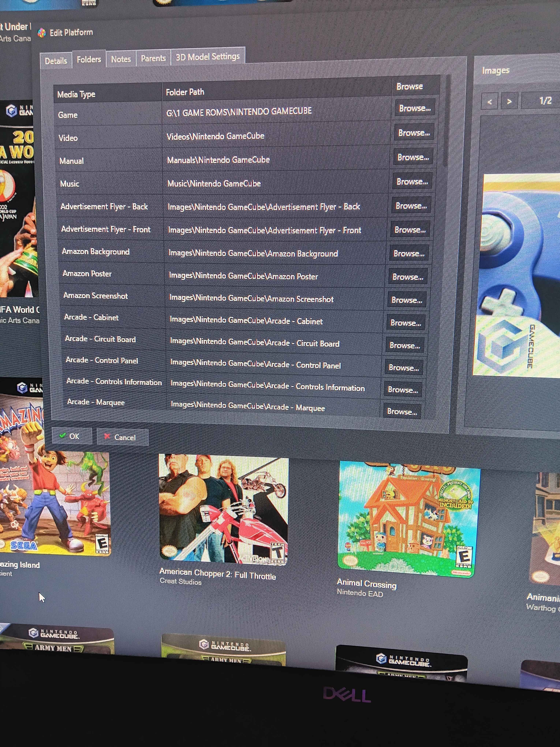The height and width of the screenshot is (747, 560).
Task: Click the Folder Path column header
Action: [277, 90]
